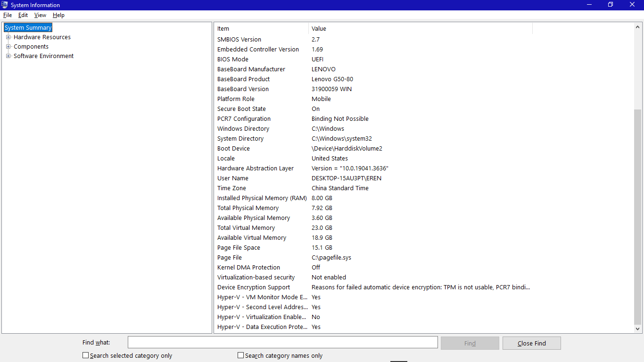Click the scrollbar up arrow in details pane
This screenshot has width=644, height=362.
click(x=638, y=27)
